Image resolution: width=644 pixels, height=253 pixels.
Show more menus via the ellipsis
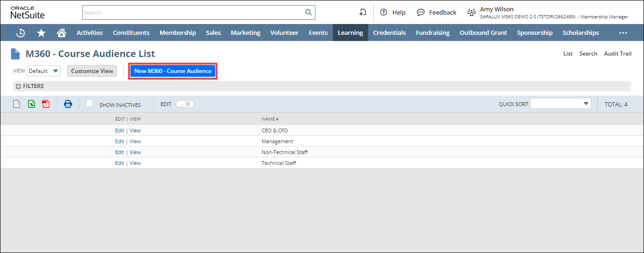(x=623, y=33)
